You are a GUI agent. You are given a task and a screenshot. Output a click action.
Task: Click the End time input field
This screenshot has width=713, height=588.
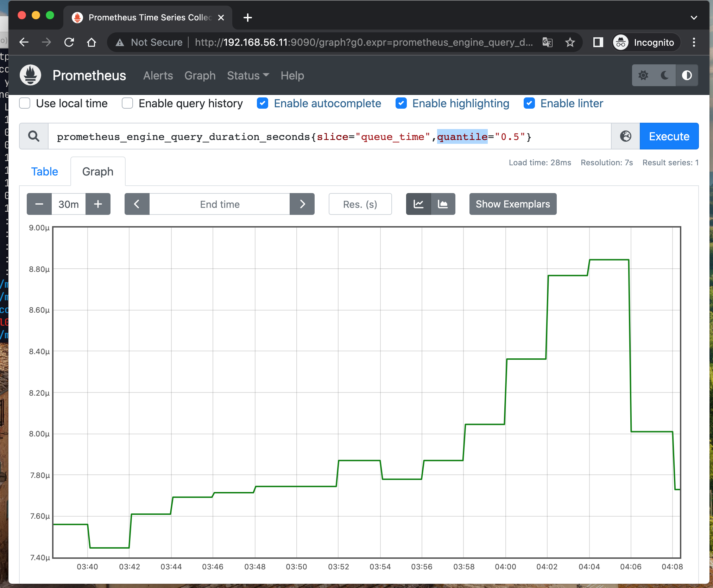[x=220, y=204]
